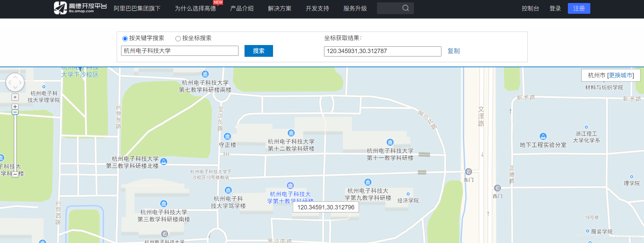Click the 问鼎西路 road label

(58, 212)
